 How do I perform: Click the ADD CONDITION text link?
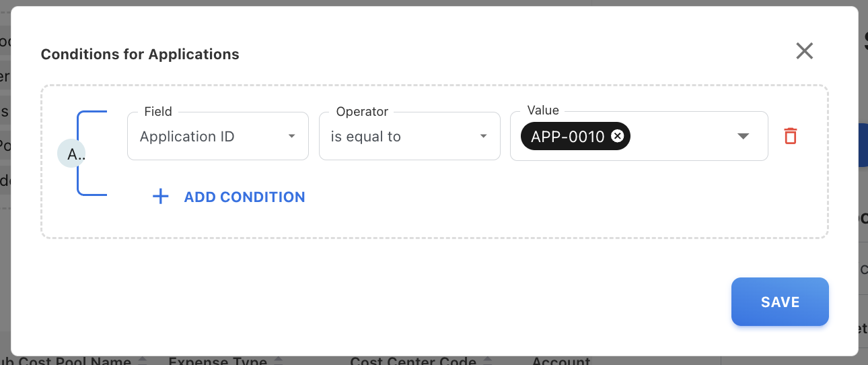pyautogui.click(x=244, y=197)
